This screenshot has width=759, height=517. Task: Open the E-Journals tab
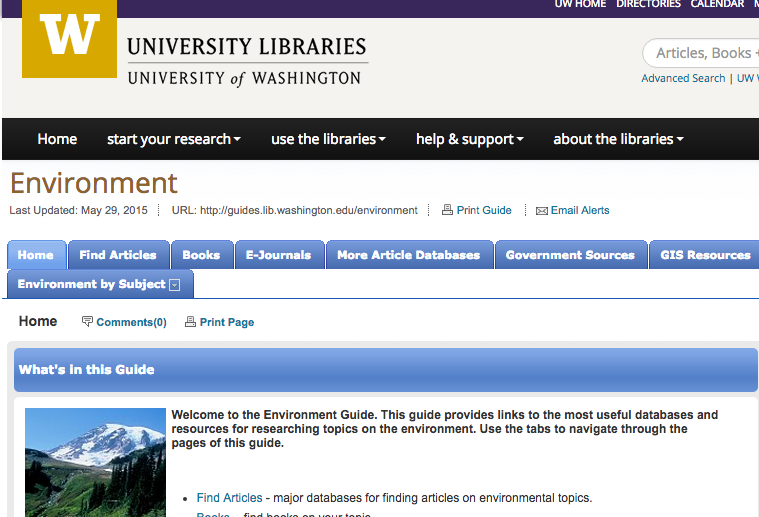pos(279,255)
